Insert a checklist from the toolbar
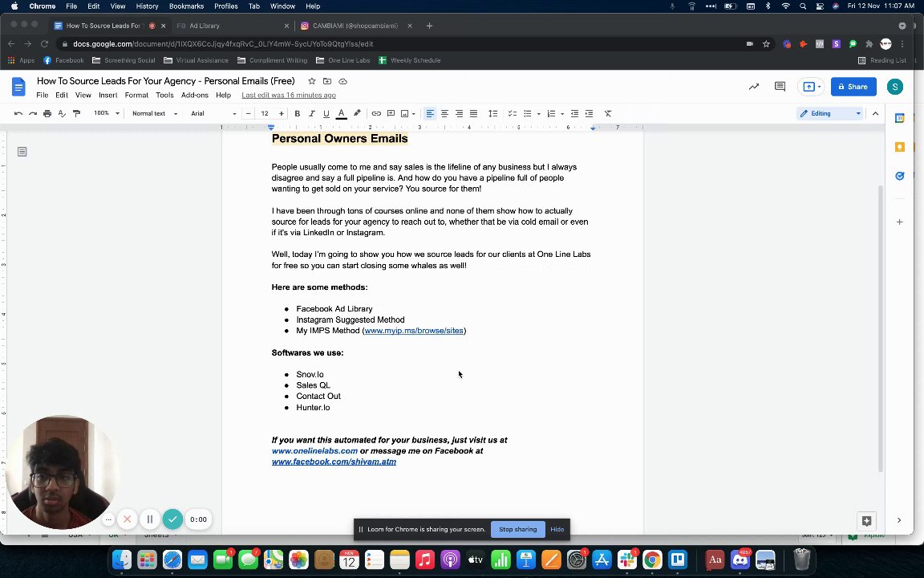This screenshot has height=578, width=924. click(512, 113)
